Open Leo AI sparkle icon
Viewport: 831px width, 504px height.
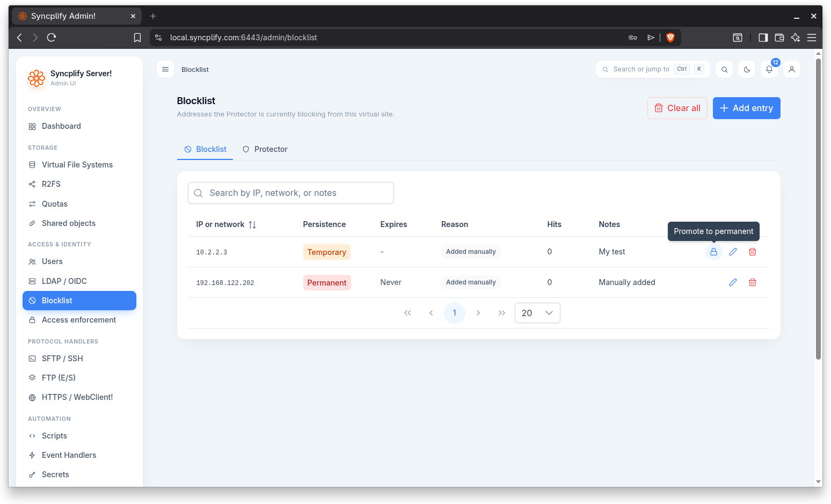point(796,38)
